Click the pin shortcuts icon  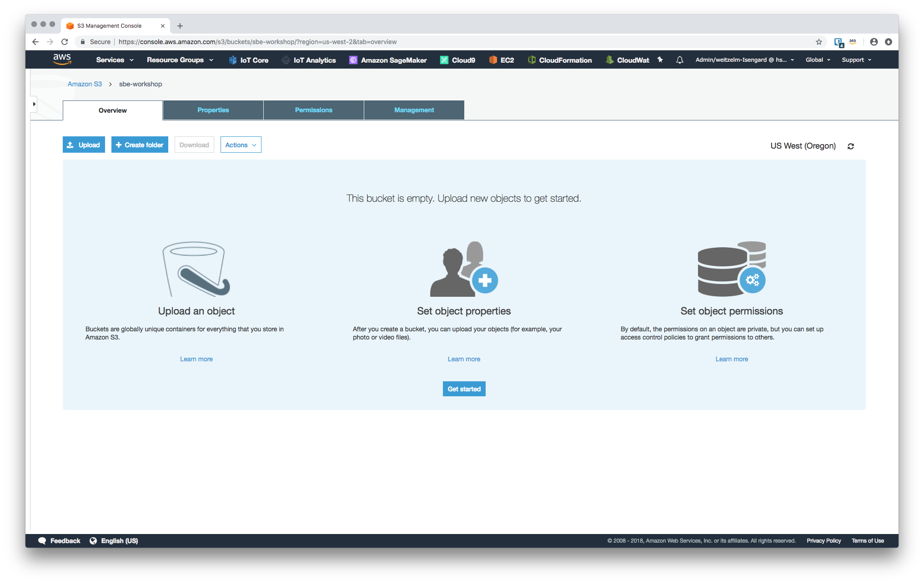pyautogui.click(x=660, y=60)
